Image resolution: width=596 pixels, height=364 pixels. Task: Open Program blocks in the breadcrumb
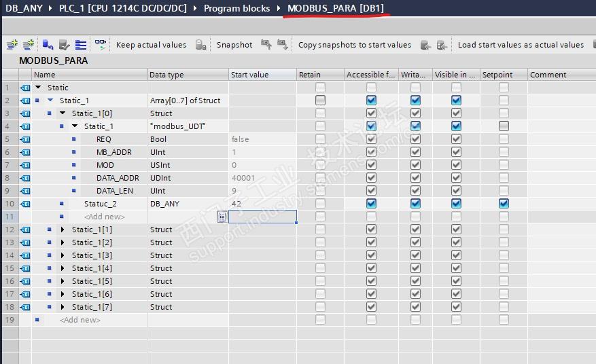click(x=236, y=8)
